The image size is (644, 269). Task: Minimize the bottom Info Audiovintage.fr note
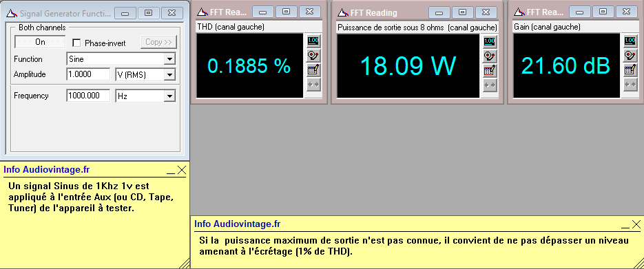(x=625, y=225)
